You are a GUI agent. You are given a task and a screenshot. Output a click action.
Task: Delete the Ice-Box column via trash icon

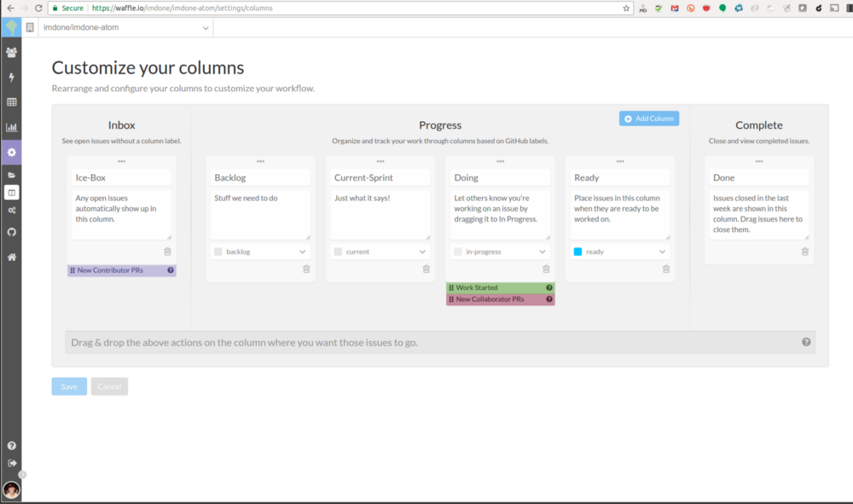tap(167, 252)
